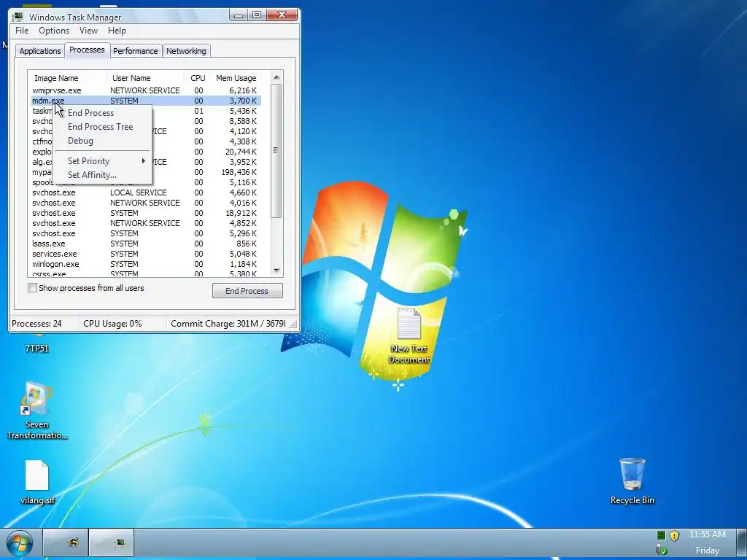The height and width of the screenshot is (560, 747).
Task: Select the 7TP51 desktop icon label
Action: (x=36, y=348)
